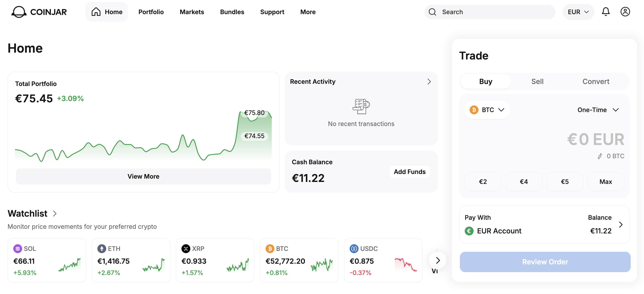The image size is (644, 294).
Task: Swap EUR/BTC input with the arrows icon
Action: point(600,156)
